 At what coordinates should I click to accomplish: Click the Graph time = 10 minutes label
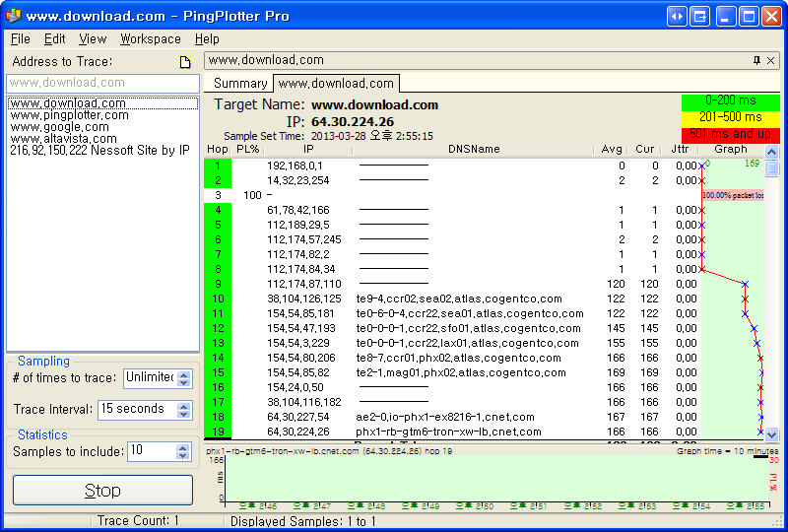click(x=727, y=451)
